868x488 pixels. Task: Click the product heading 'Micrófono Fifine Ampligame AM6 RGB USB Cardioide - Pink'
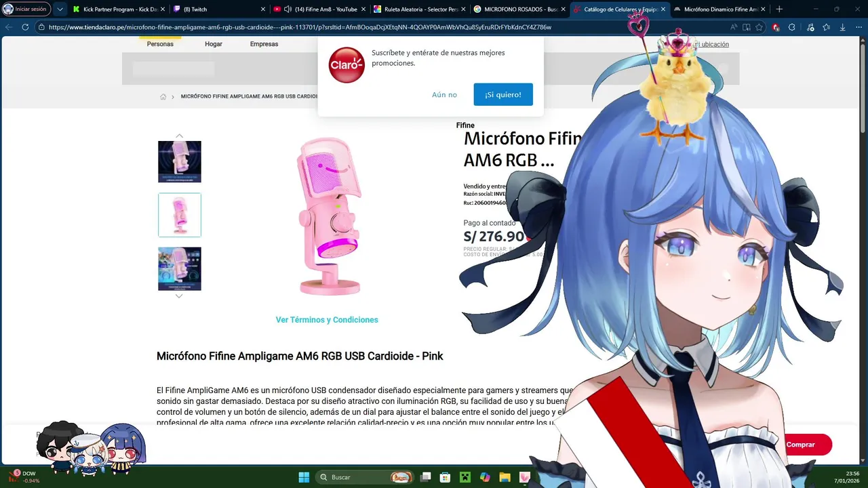[x=300, y=356]
